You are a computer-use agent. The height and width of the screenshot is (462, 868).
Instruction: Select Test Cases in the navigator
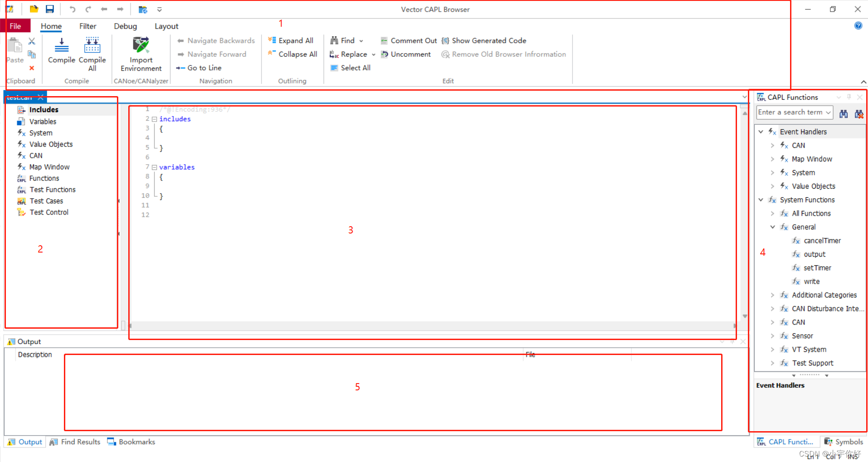[46, 201]
